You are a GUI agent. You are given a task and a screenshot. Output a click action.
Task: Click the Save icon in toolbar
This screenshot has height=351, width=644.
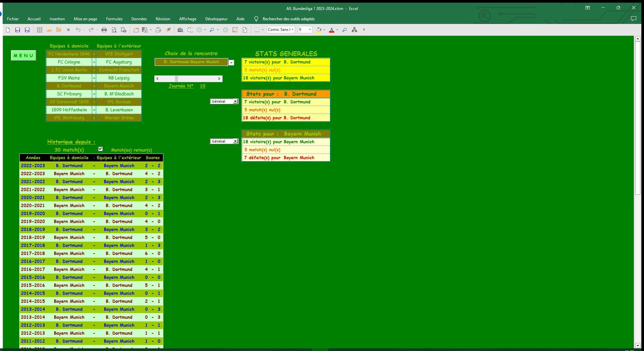click(18, 30)
